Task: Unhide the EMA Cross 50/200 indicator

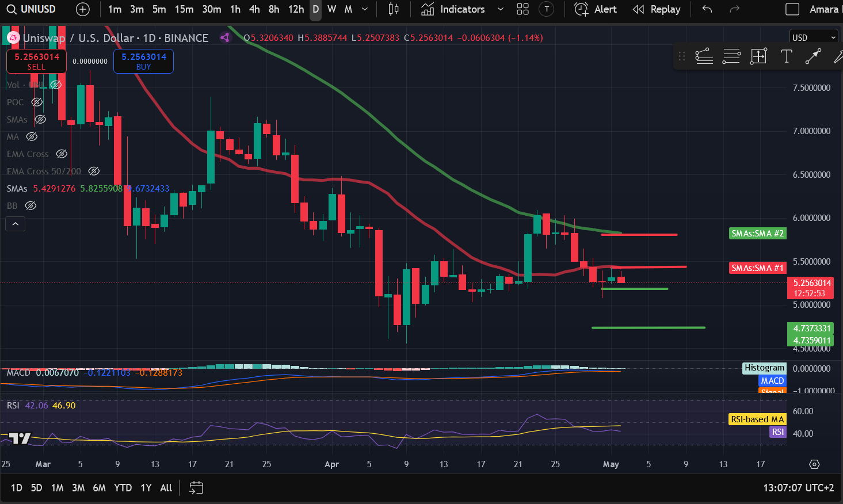Action: coord(94,171)
